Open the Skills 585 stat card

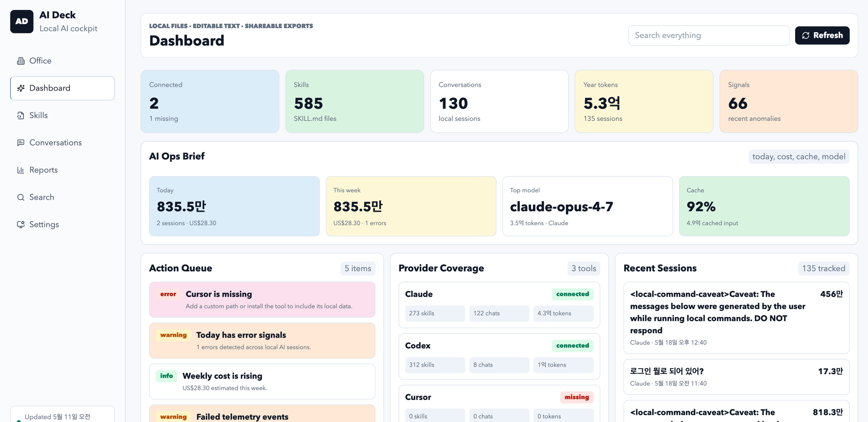pyautogui.click(x=355, y=101)
